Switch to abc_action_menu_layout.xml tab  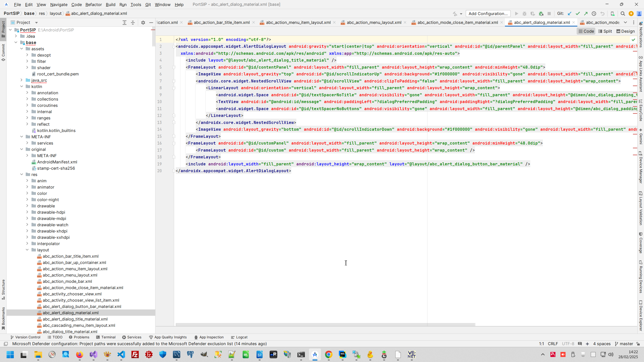374,23
